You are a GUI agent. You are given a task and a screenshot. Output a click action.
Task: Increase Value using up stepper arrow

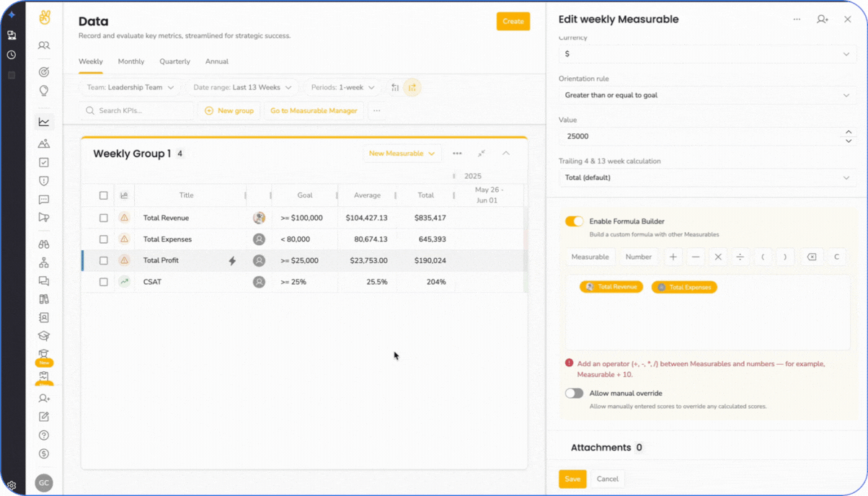click(x=849, y=133)
